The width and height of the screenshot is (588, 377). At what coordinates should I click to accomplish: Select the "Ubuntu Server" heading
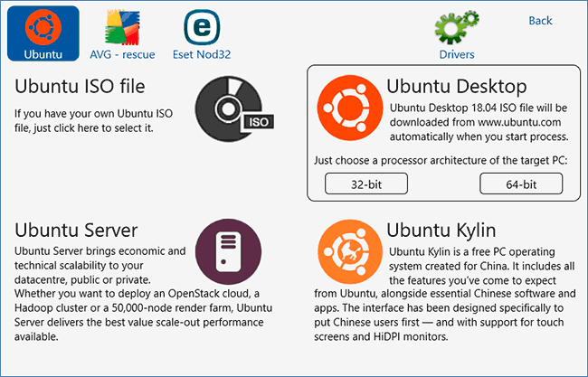coord(76,230)
